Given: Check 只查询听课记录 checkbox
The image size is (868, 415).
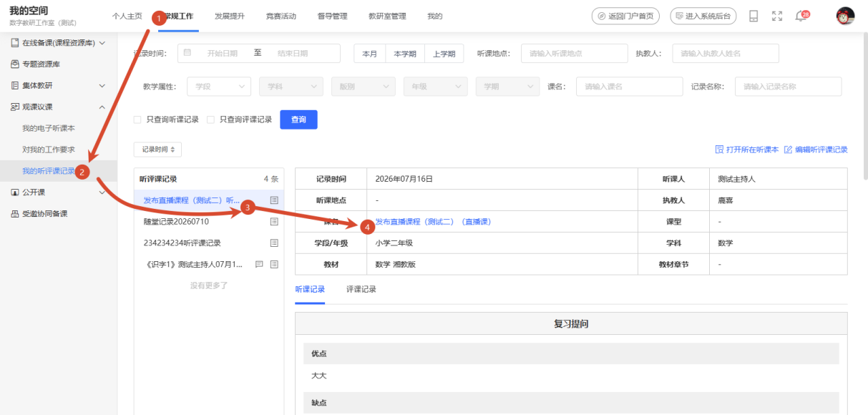Looking at the screenshot, I should point(137,119).
